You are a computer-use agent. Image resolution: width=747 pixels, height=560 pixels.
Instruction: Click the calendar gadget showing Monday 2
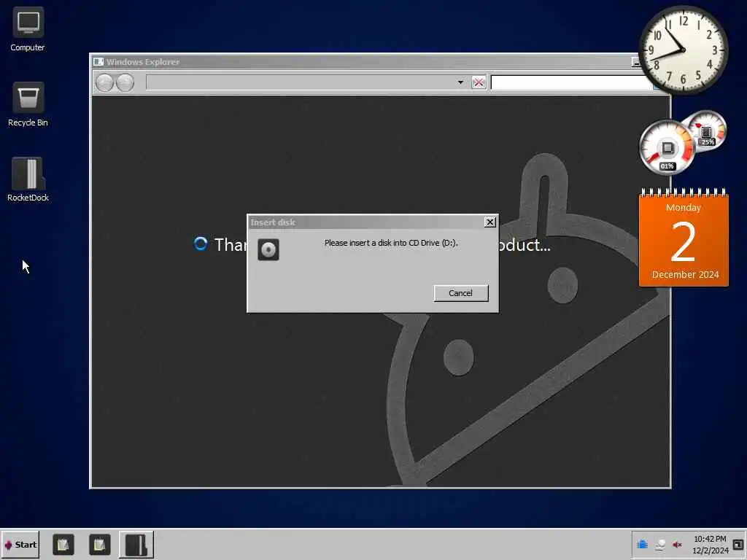click(684, 238)
